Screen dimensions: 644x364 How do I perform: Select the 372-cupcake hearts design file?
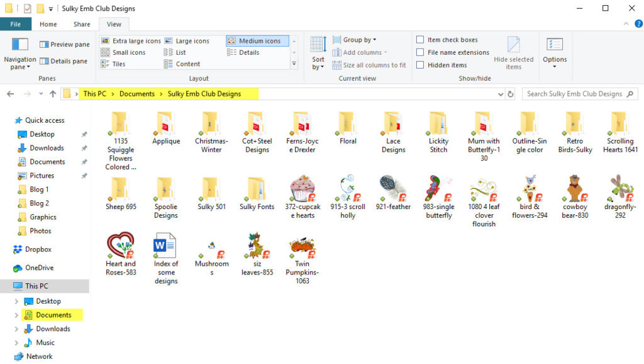pyautogui.click(x=303, y=197)
